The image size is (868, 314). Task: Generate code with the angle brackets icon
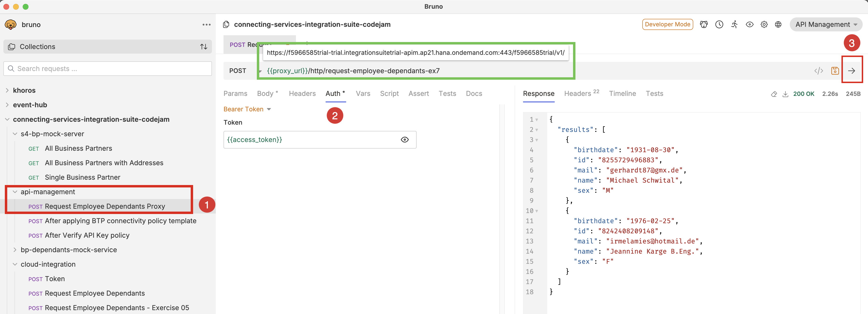coord(819,71)
